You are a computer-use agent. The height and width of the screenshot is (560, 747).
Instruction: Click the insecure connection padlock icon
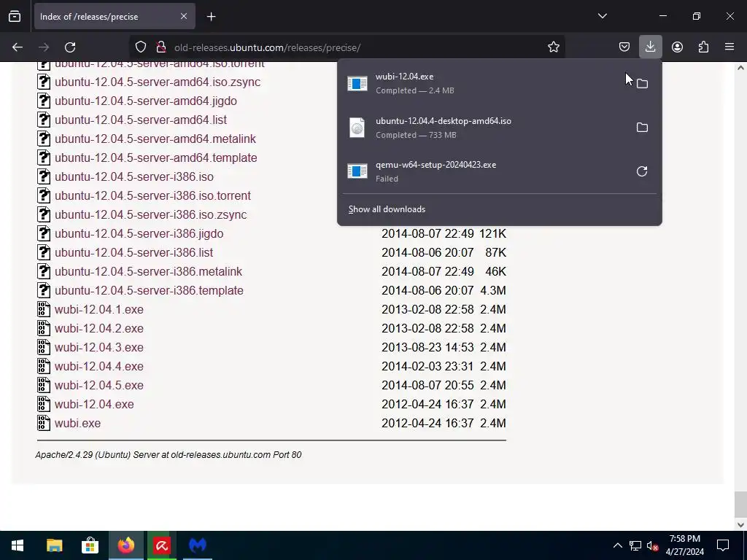[161, 47]
